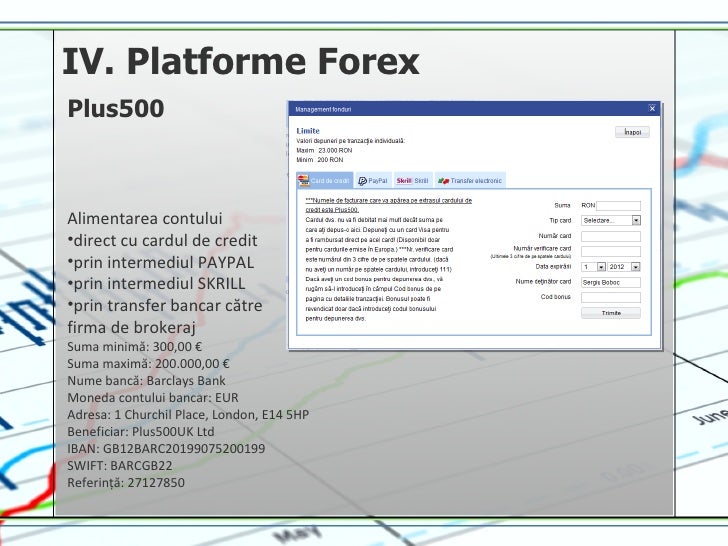Open the Transfer electronic tab
Viewport: 728px width, 546px height.
pos(470,180)
